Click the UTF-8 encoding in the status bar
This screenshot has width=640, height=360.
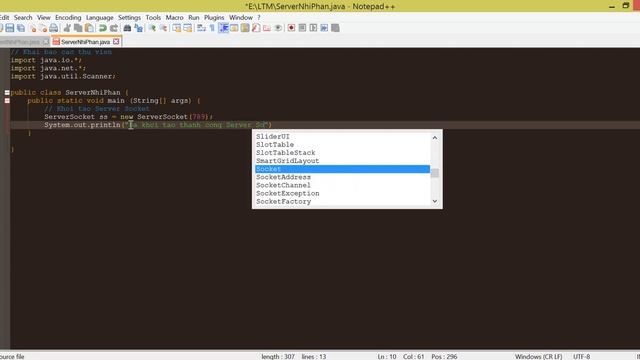tap(582, 356)
